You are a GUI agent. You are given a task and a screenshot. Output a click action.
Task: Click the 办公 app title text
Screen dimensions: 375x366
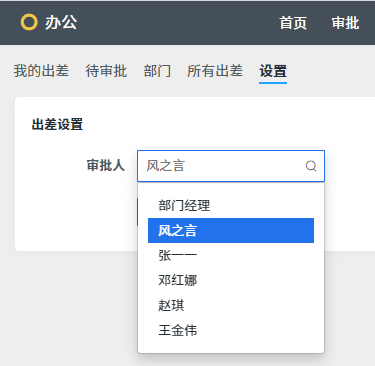point(61,23)
